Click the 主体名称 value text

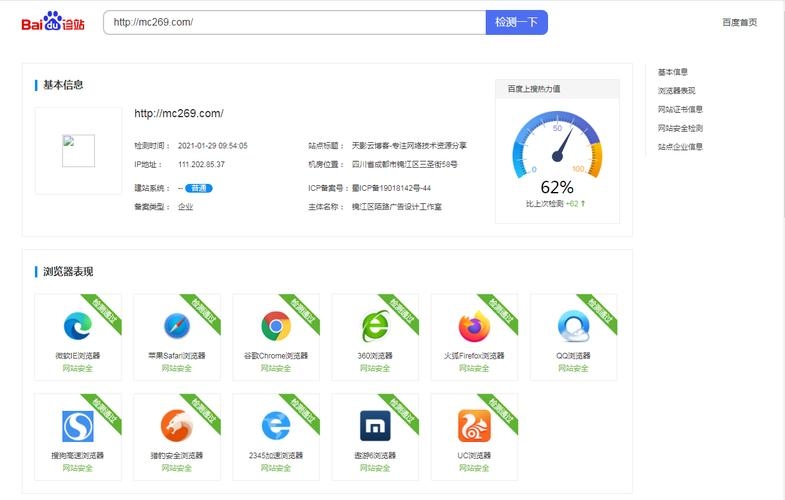click(x=397, y=207)
